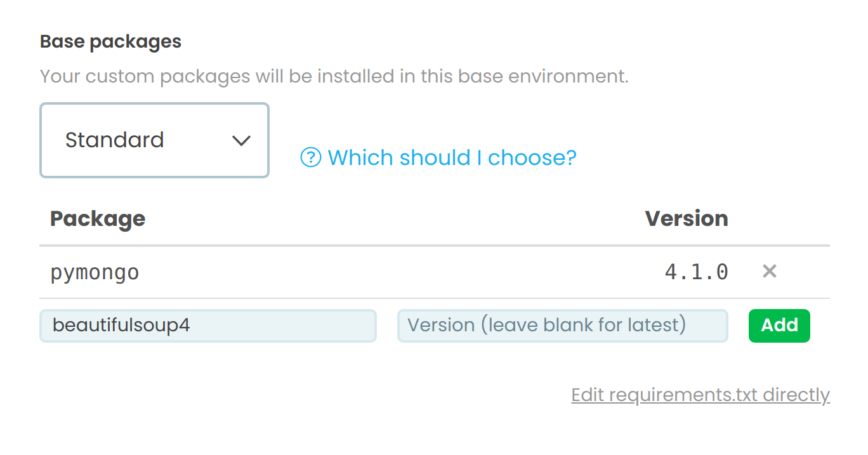
Task: Click the beautifulsoup4 package name field
Action: (208, 325)
